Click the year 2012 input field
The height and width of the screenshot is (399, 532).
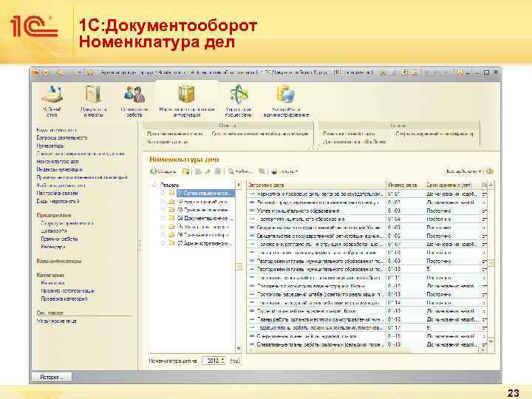pyautogui.click(x=212, y=361)
